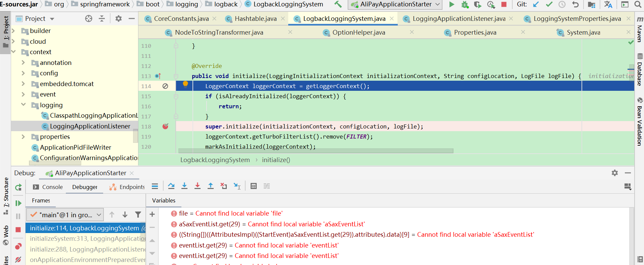Viewport: 644px width, 265px height.
Task: Open Evaluate Expression calculator icon
Action: tap(254, 186)
